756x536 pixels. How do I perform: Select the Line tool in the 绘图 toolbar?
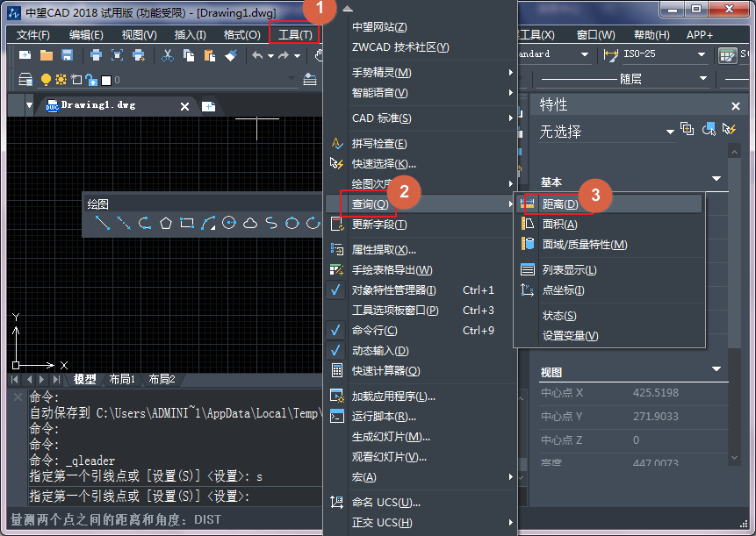[x=102, y=224]
